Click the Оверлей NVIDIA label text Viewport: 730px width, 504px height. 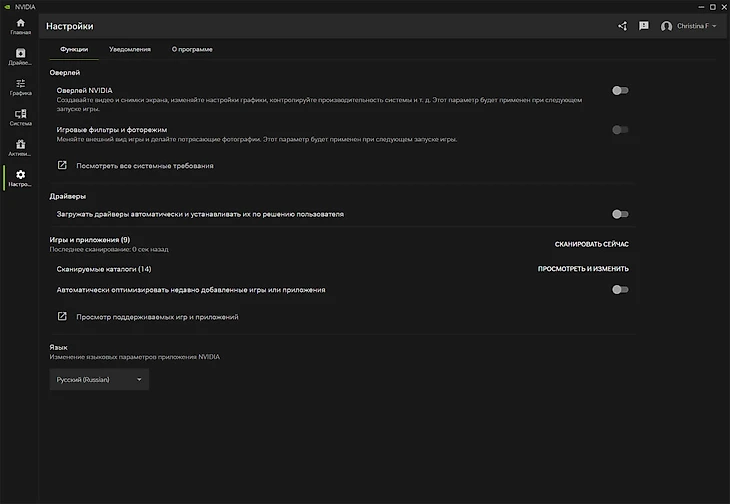coord(84,90)
